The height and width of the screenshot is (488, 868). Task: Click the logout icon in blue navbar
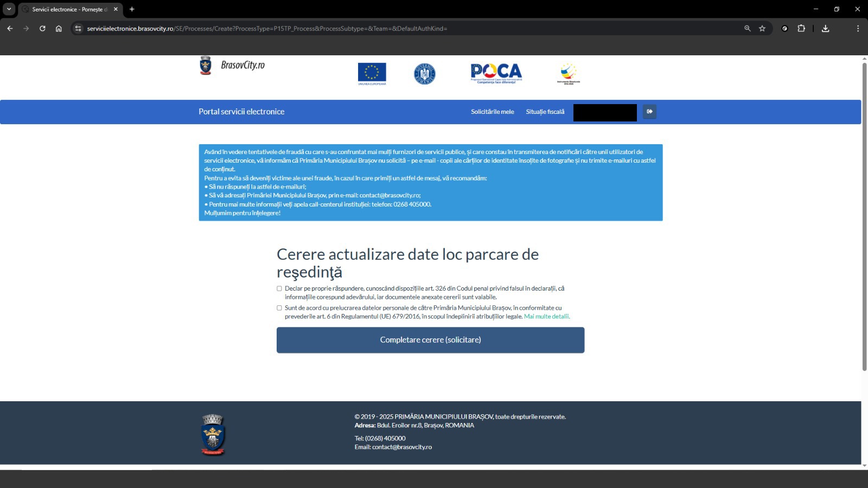coord(649,112)
